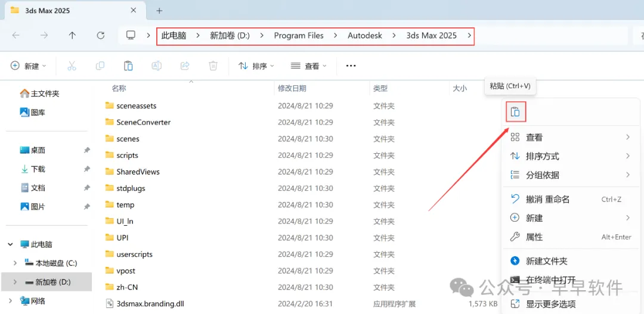The height and width of the screenshot is (314, 644).
Task: Click Program Files breadcrumb segment
Action: [299, 36]
